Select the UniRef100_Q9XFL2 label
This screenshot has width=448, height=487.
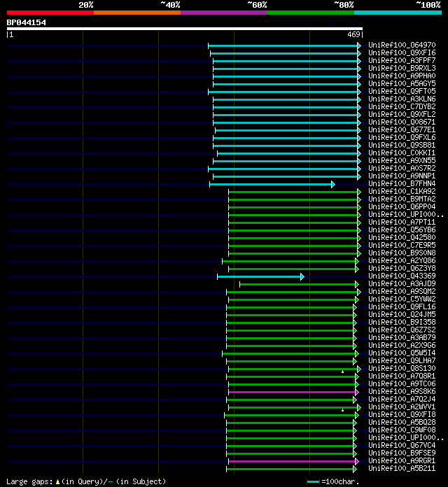(402, 114)
